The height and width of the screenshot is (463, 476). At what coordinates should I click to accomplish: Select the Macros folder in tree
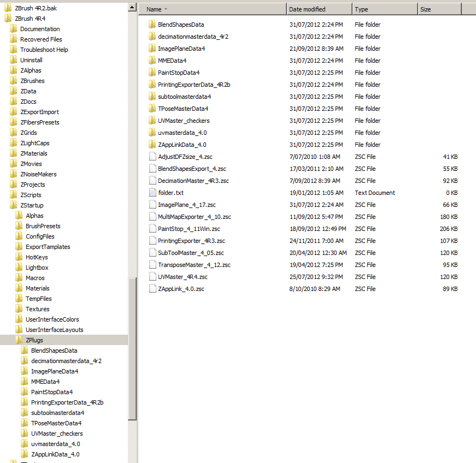(x=35, y=278)
